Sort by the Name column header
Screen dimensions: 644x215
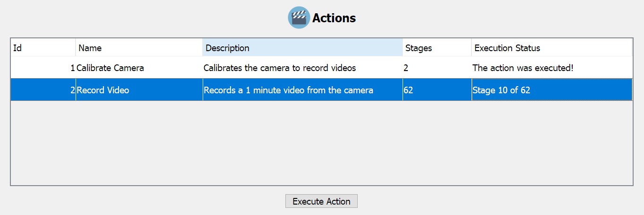coord(138,48)
